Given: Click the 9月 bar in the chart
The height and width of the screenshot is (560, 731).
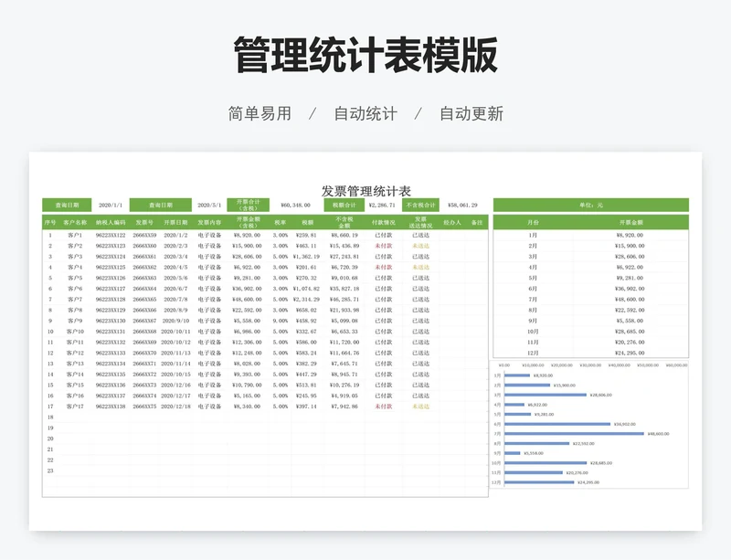Looking at the screenshot, I should click(x=513, y=453).
